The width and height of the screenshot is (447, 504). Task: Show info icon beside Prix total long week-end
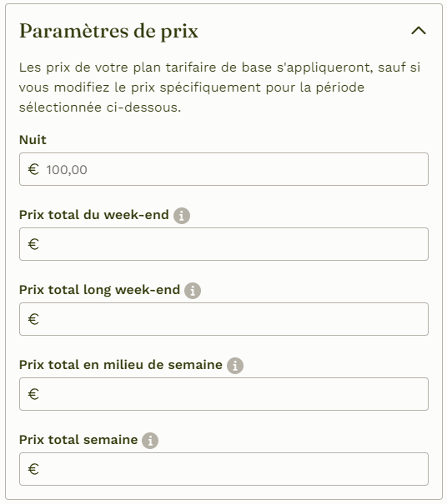[193, 291]
